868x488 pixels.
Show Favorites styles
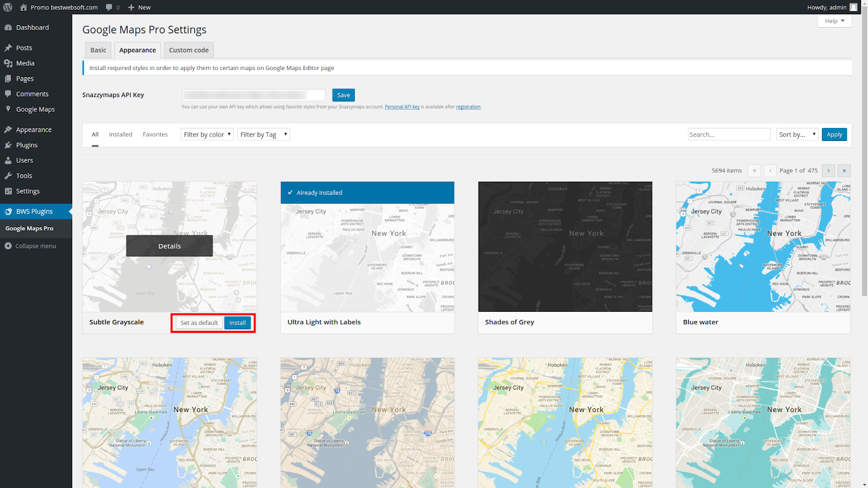click(155, 134)
